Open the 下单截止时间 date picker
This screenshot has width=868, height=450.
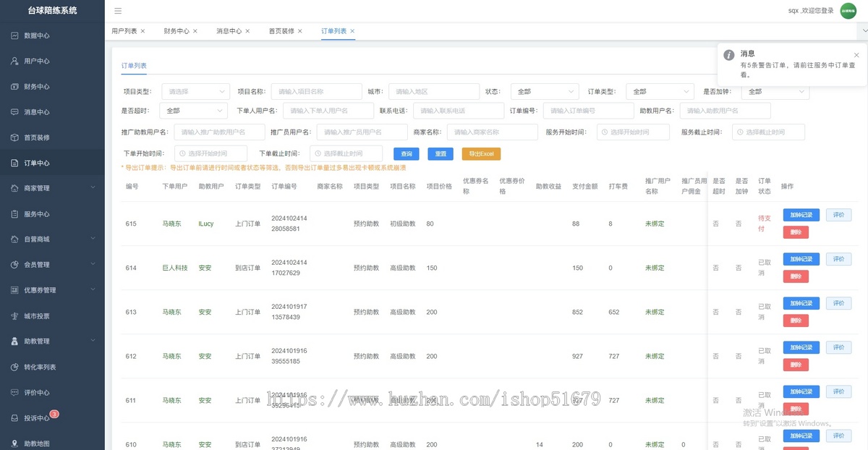pos(346,154)
